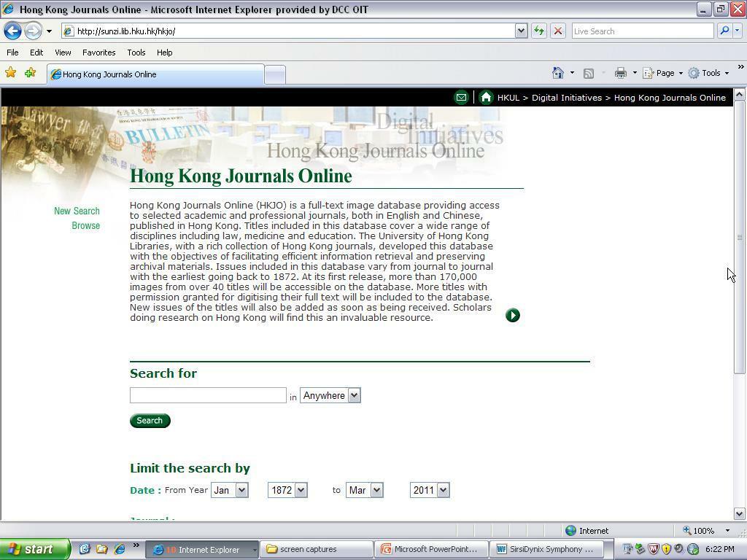Click the scrollbar up arrow
Image resolution: width=747 pixels, height=560 pixels.
click(740, 94)
